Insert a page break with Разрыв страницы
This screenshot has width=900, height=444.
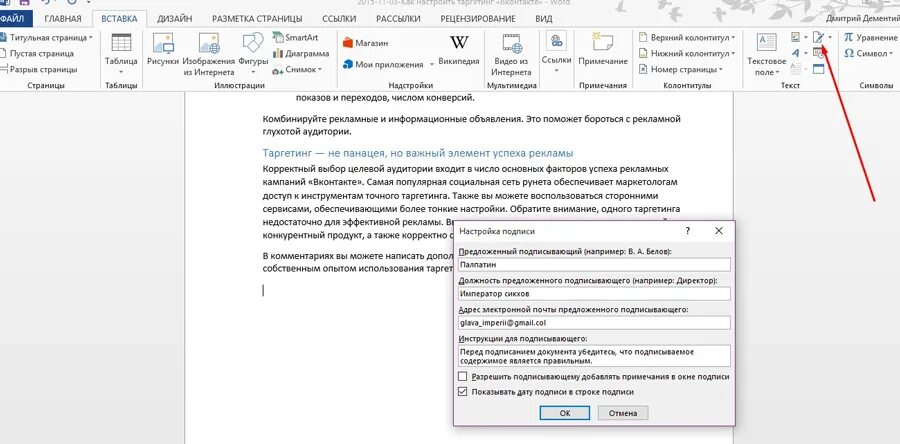pyautogui.click(x=39, y=69)
